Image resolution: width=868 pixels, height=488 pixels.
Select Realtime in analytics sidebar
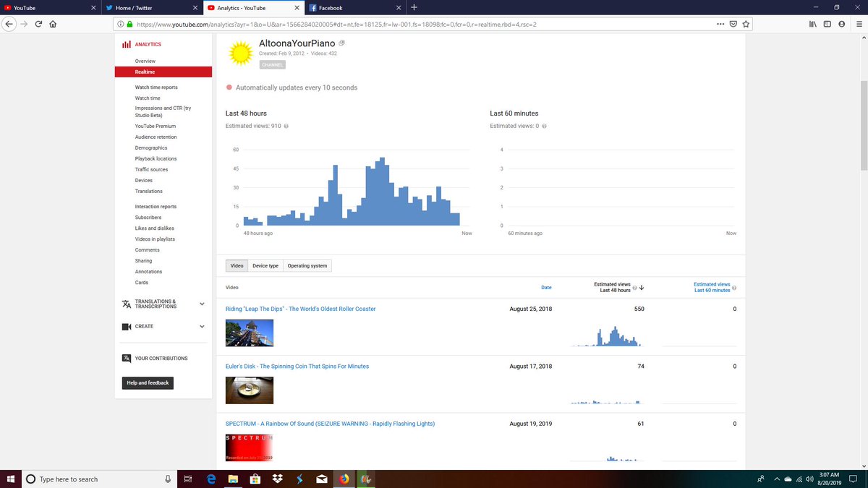click(163, 72)
